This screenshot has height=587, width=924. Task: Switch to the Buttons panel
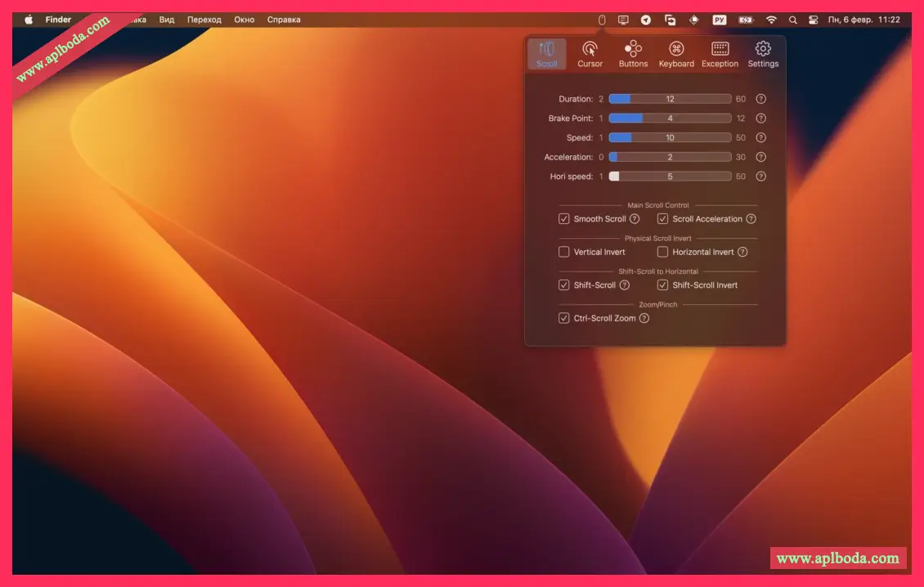[633, 54]
